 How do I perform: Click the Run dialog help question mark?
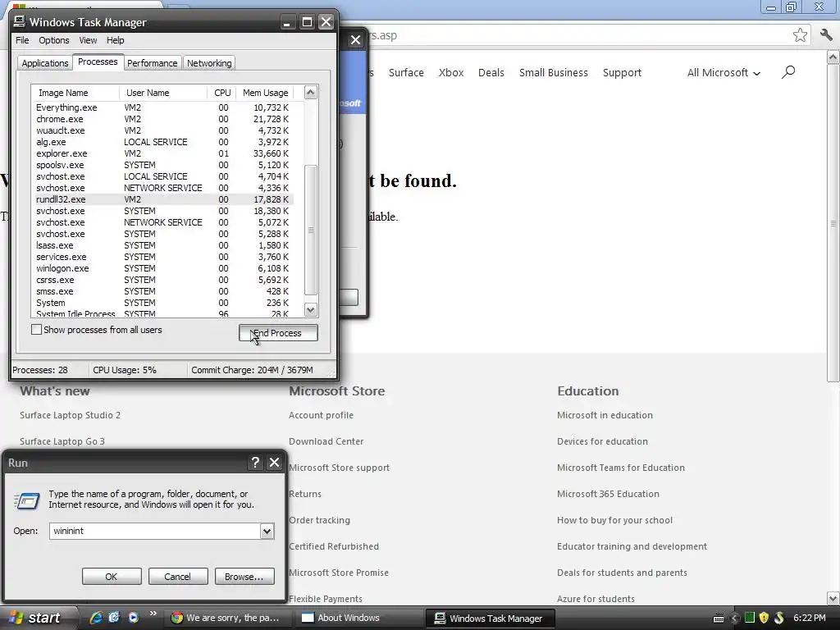[x=256, y=463]
